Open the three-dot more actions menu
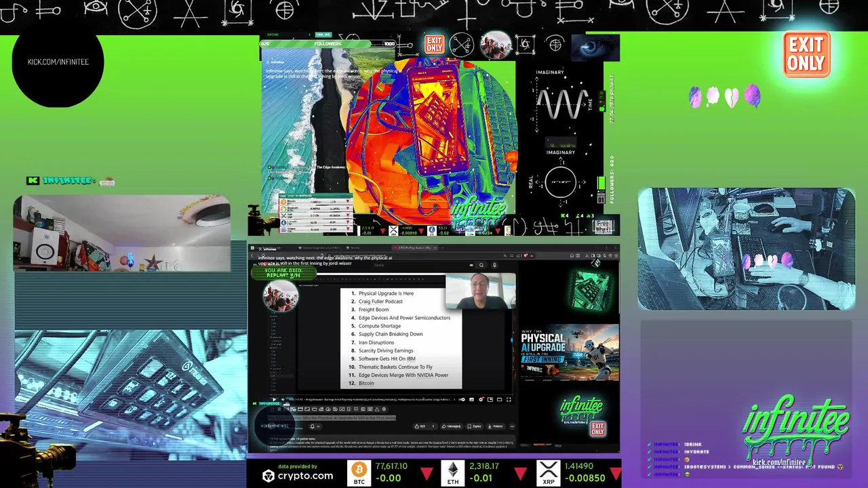The image size is (868, 488). 512,426
